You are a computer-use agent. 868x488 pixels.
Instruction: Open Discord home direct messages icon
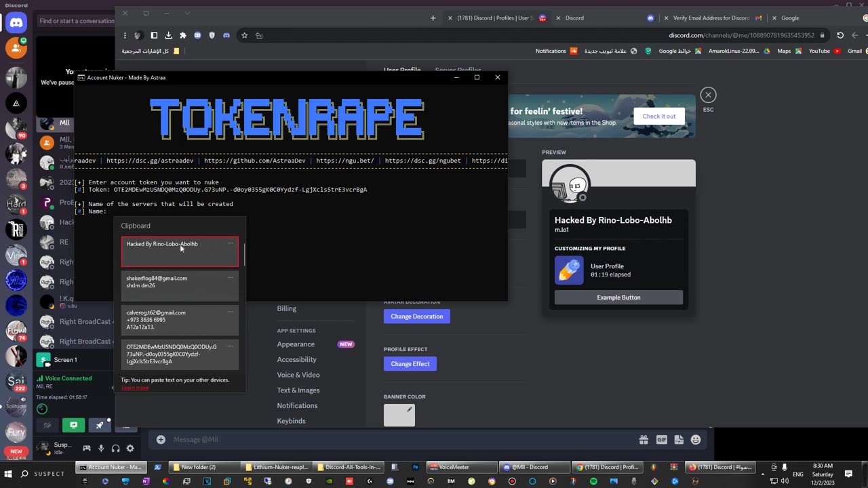tap(16, 24)
